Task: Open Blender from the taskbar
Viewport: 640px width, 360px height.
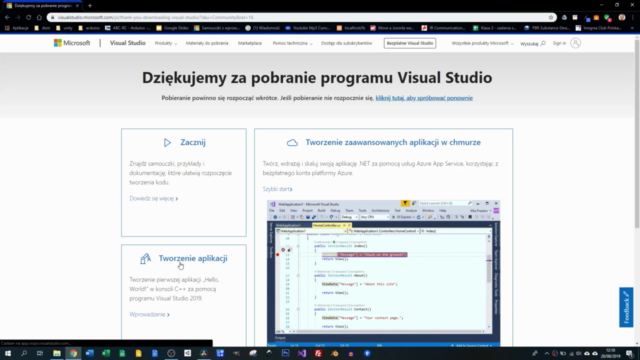Action: click(335, 353)
